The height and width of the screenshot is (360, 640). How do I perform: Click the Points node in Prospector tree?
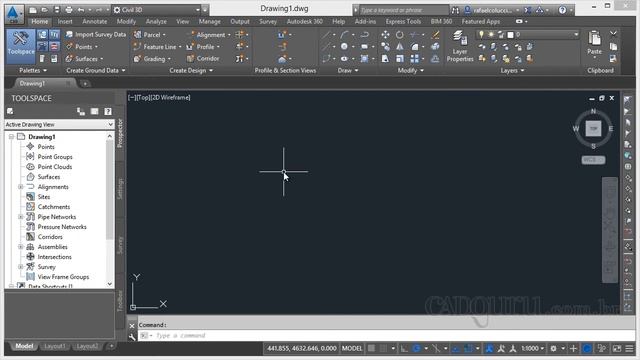pos(46,147)
